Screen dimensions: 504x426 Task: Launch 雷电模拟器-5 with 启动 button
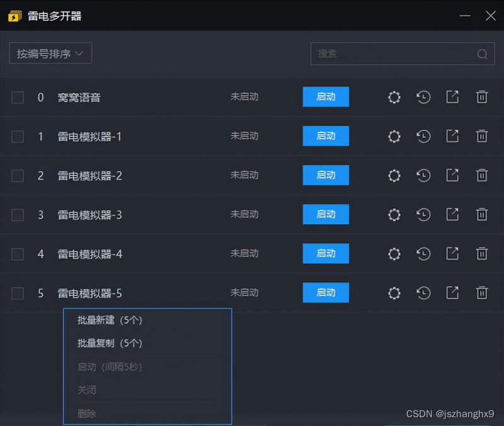point(326,292)
